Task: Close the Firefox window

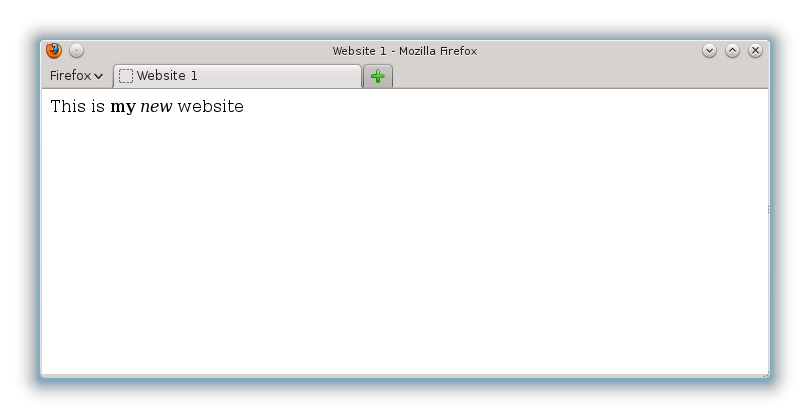Action: coord(755,51)
